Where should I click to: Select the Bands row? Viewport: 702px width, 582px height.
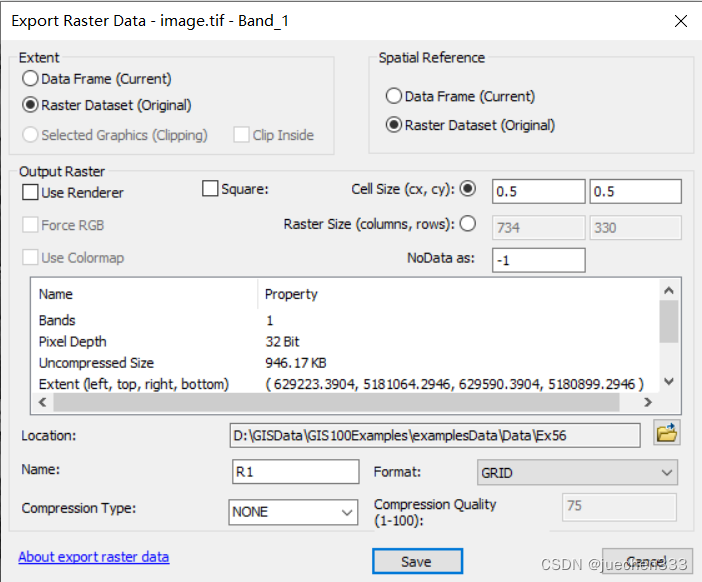coord(345,320)
